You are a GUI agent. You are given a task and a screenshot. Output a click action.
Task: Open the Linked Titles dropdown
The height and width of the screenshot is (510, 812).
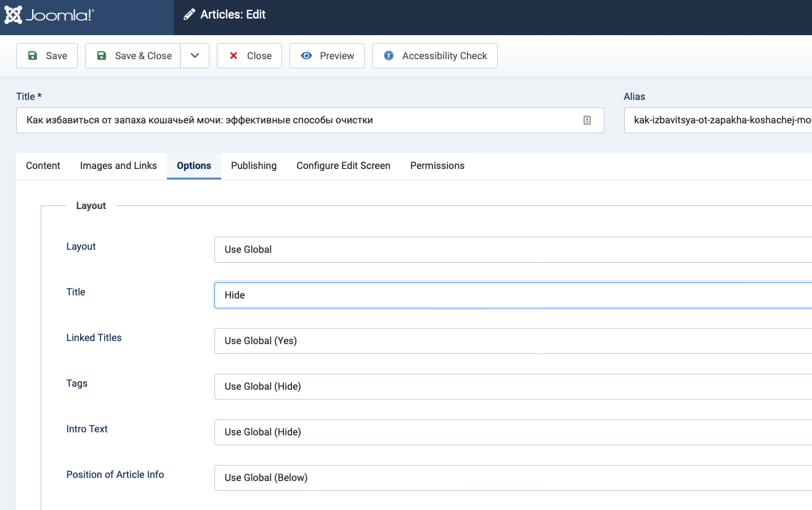coord(513,341)
